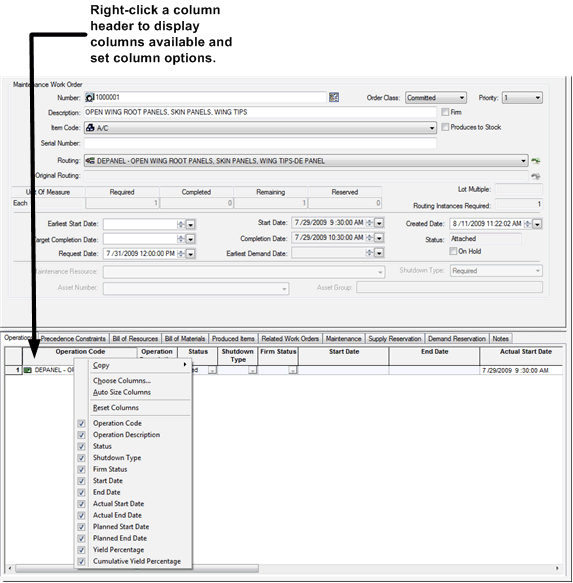Uncheck Operation Code in column menu
The width and height of the screenshot is (573, 583).
tap(81, 423)
